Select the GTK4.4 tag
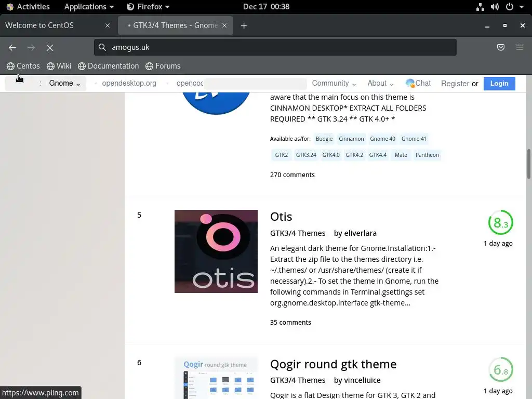Screen dimensions: 532x399 [x=378, y=155]
